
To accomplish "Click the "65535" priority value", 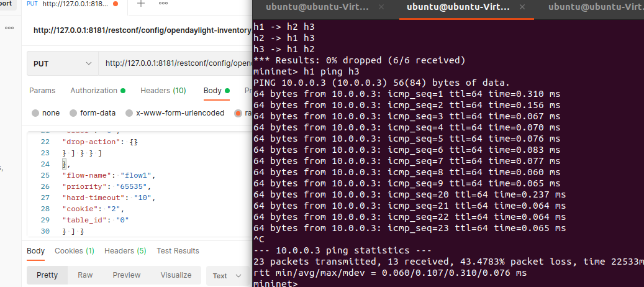I will pos(132,186).
